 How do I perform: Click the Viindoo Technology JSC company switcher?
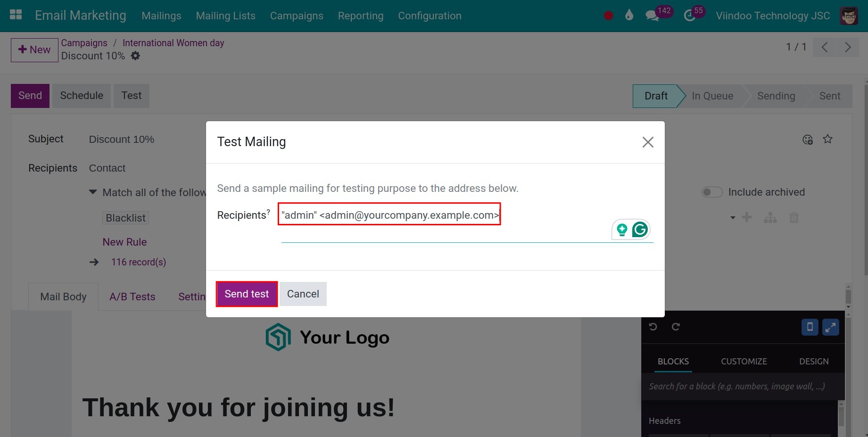coord(773,16)
